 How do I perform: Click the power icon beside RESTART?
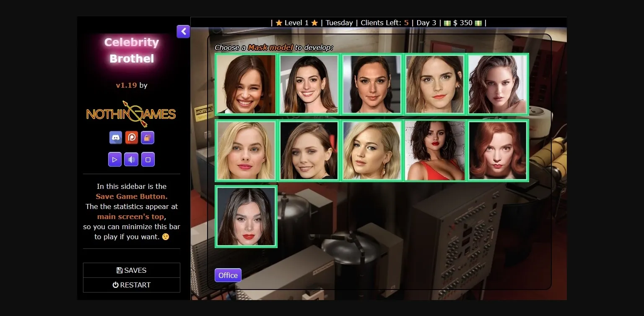coord(115,285)
